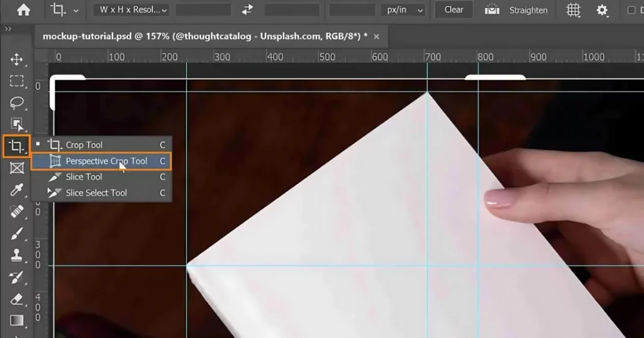This screenshot has height=338, width=644.
Task: Swap width and height values
Action: (x=247, y=10)
